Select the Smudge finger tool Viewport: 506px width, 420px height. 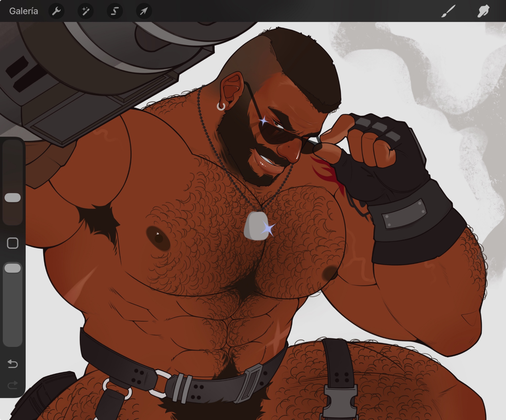[x=483, y=11]
